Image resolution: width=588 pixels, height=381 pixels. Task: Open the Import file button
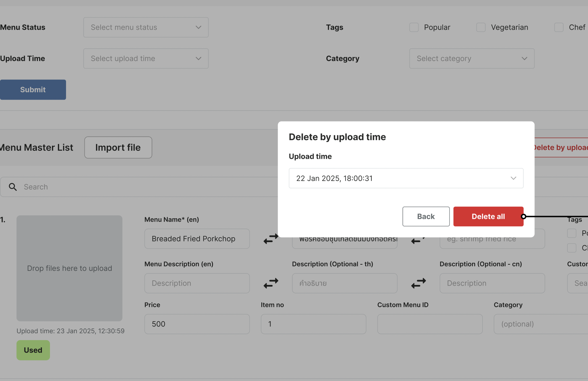118,147
